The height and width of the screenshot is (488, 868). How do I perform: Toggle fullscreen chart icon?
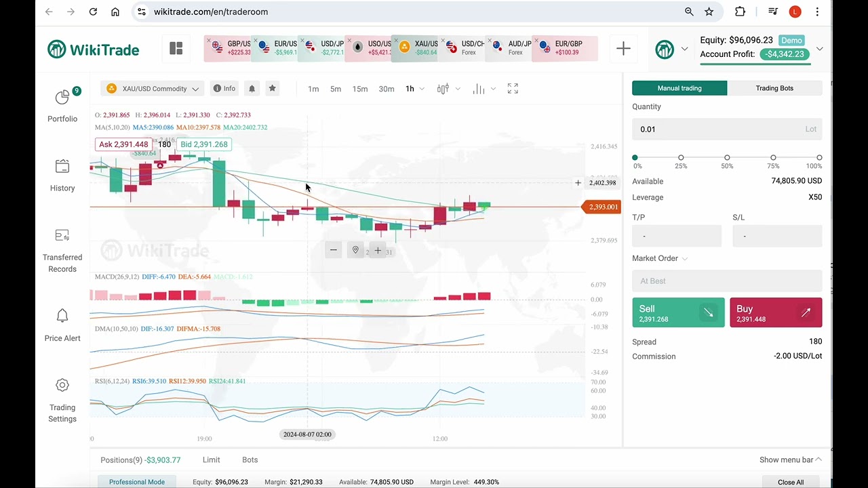(x=513, y=89)
